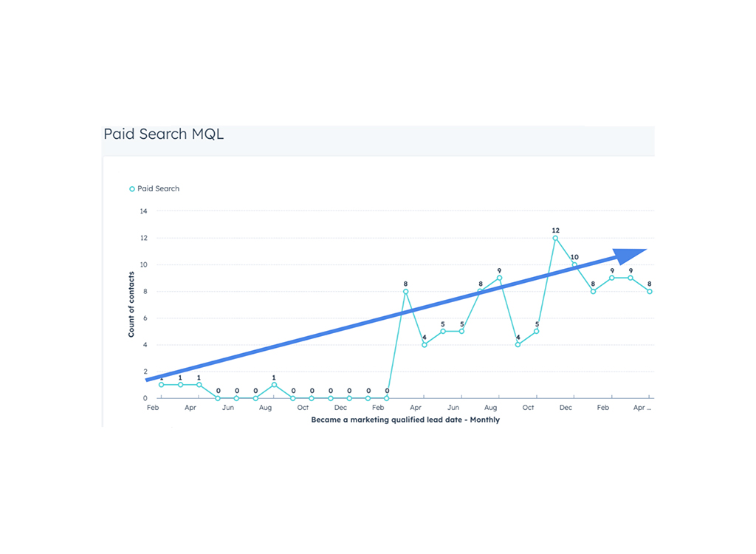Click the 14 tick label on the y-axis

click(143, 211)
